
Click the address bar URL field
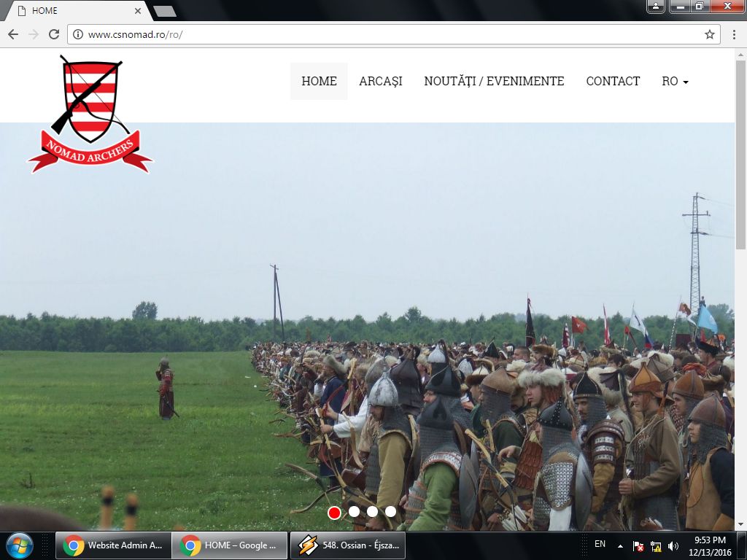coord(393,34)
